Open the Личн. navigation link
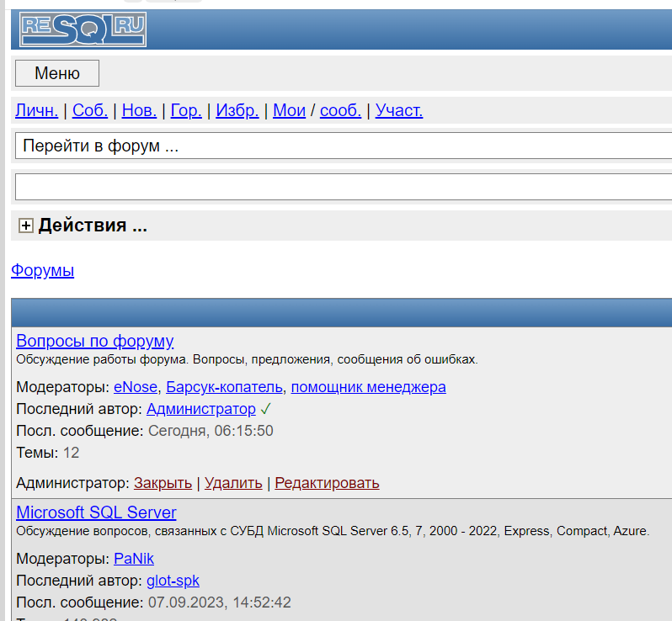 point(37,110)
